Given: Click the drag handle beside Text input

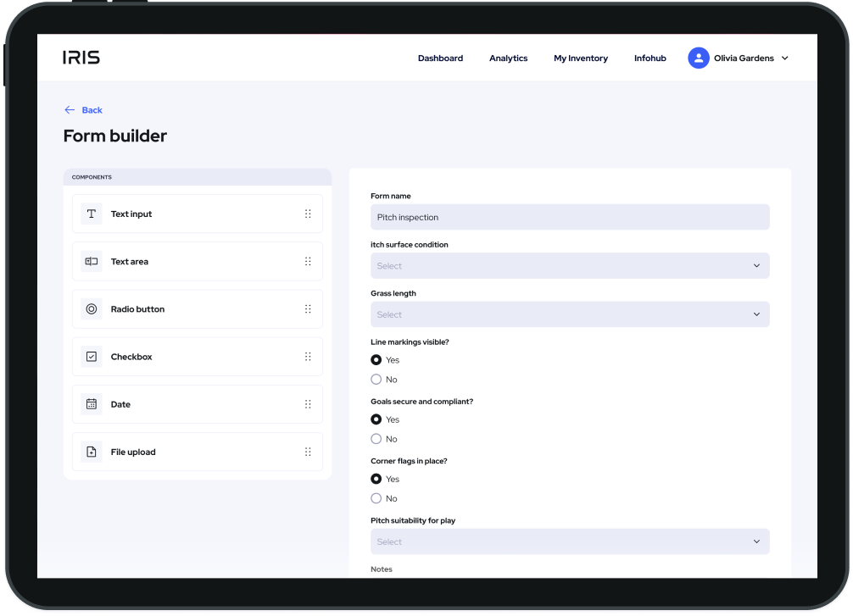Looking at the screenshot, I should [308, 214].
